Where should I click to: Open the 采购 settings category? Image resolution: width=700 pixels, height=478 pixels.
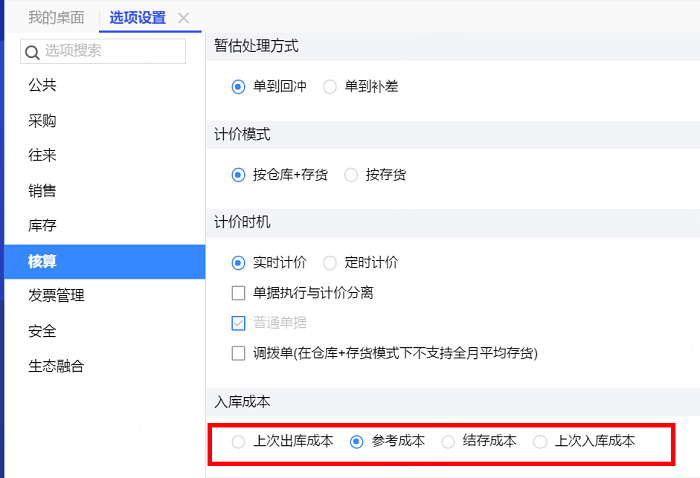click(43, 121)
